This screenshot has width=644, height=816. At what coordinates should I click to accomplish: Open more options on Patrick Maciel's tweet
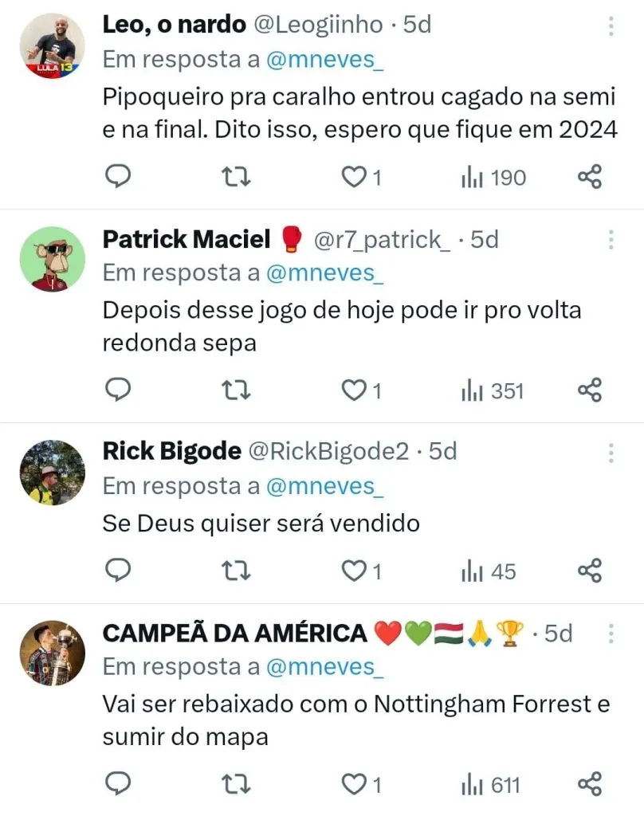[x=611, y=240]
